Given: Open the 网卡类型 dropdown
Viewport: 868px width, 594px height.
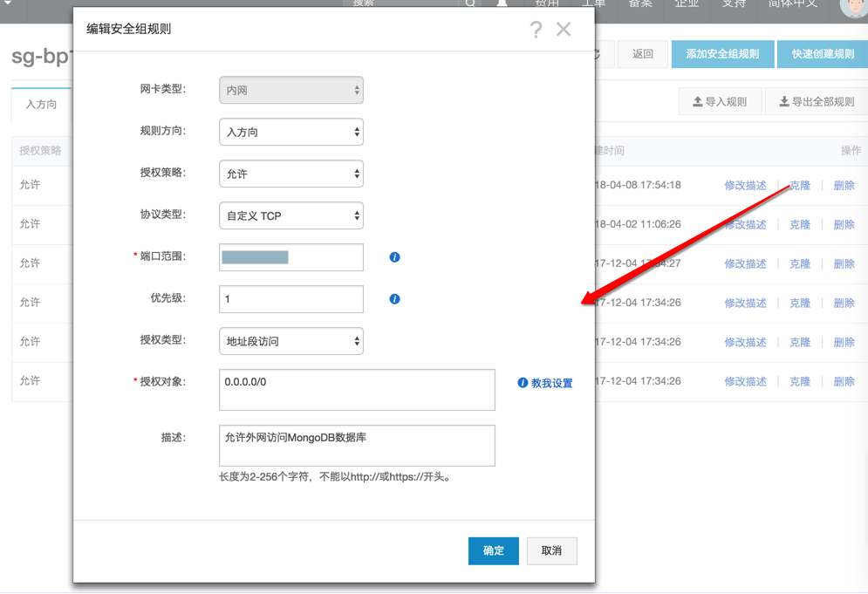Looking at the screenshot, I should point(291,90).
